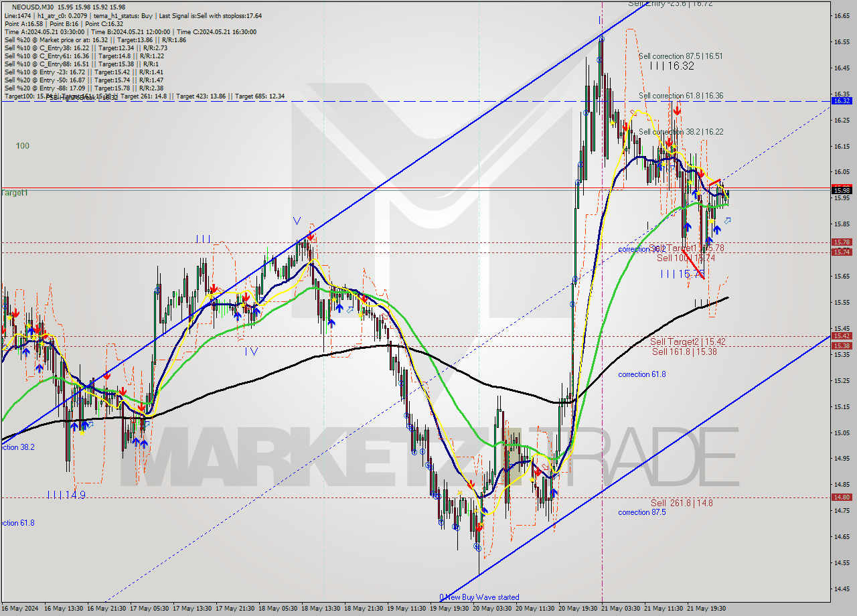Click the 'I I I 15.76' wave label
The height and width of the screenshot is (616, 857).
[682, 274]
